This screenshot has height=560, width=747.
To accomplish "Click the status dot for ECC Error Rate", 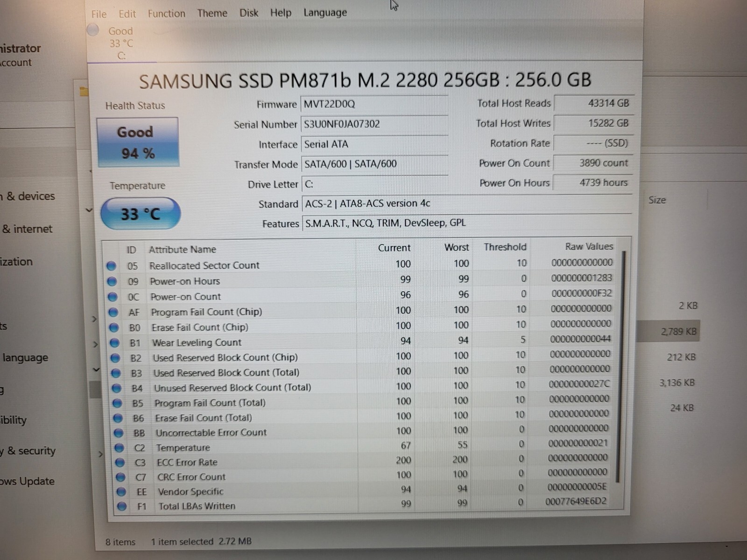I will click(120, 462).
